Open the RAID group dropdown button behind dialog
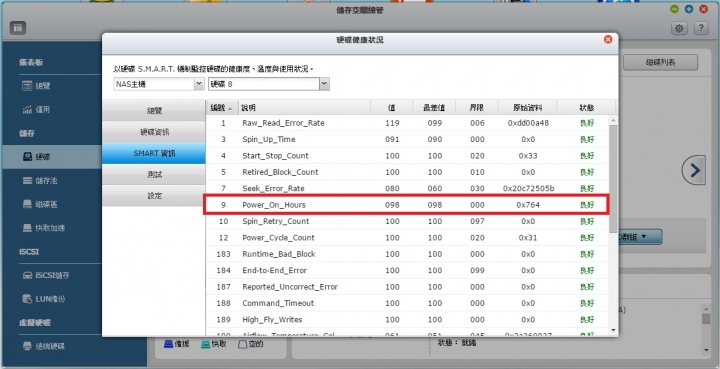This screenshot has width=720, height=369. (640, 236)
